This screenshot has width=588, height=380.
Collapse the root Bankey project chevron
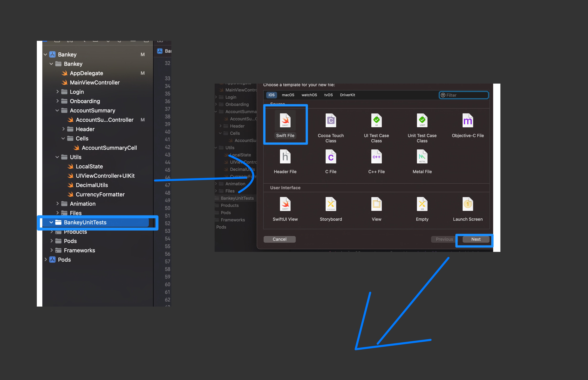pos(45,54)
